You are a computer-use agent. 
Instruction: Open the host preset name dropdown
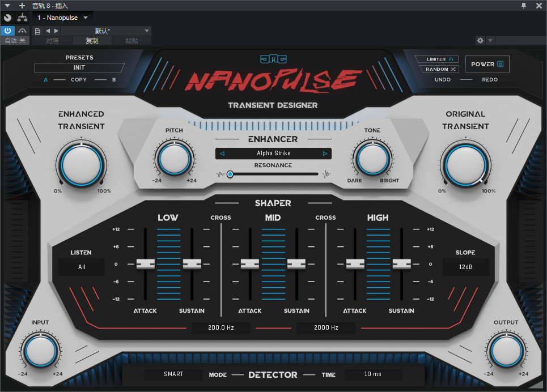tap(106, 31)
